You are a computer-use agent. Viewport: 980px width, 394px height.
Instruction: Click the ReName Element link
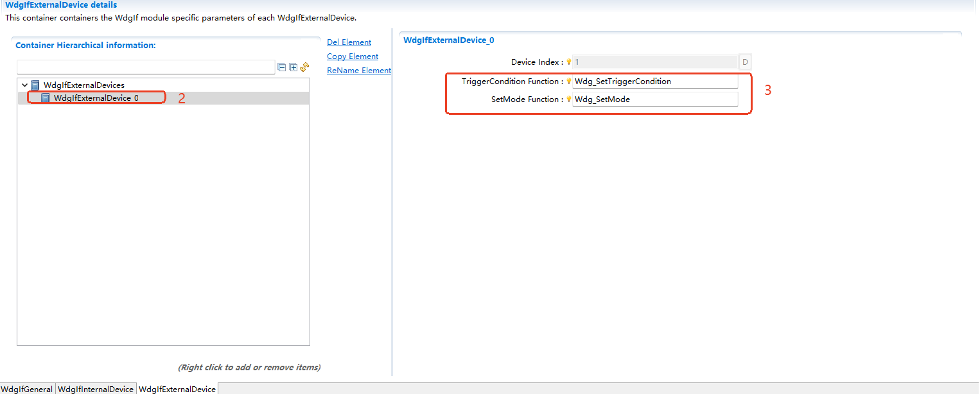coord(358,70)
